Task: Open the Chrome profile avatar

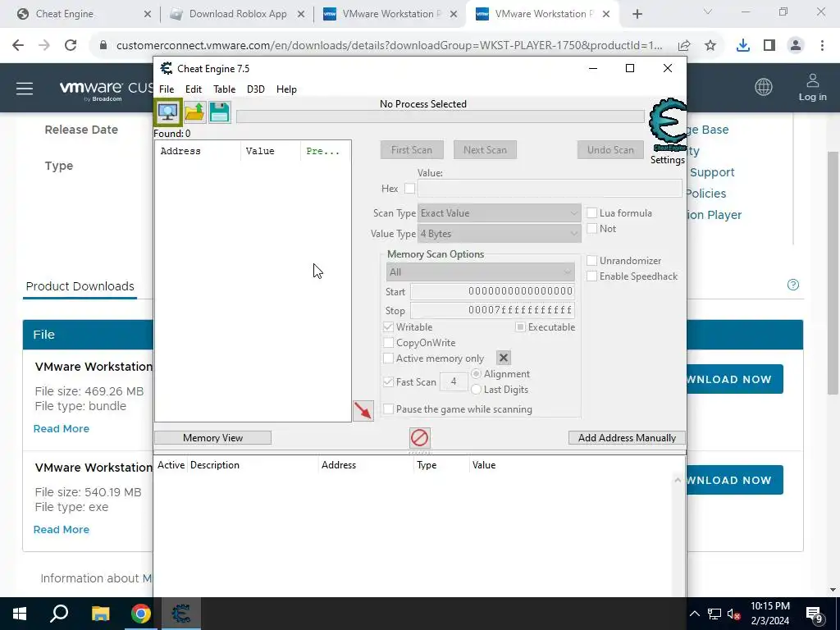Action: coord(796,46)
